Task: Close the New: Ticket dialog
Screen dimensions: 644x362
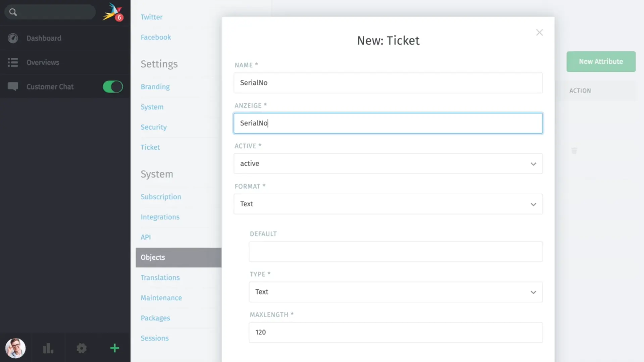Action: 539,32
